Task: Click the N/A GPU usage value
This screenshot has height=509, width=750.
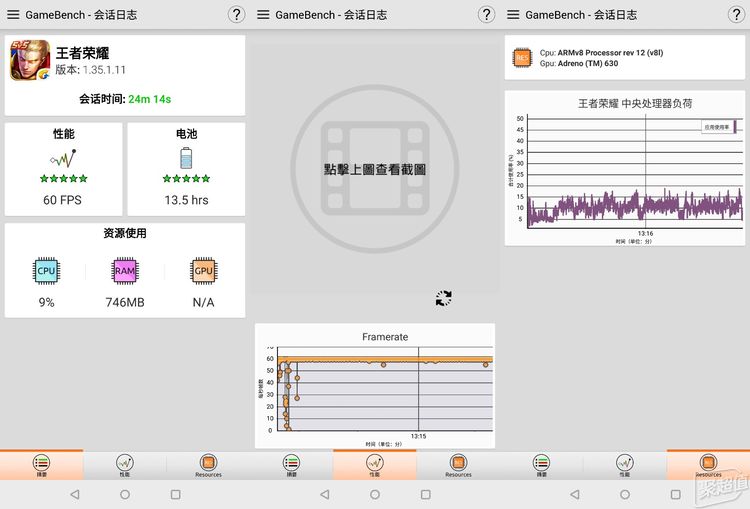Action: point(203,302)
